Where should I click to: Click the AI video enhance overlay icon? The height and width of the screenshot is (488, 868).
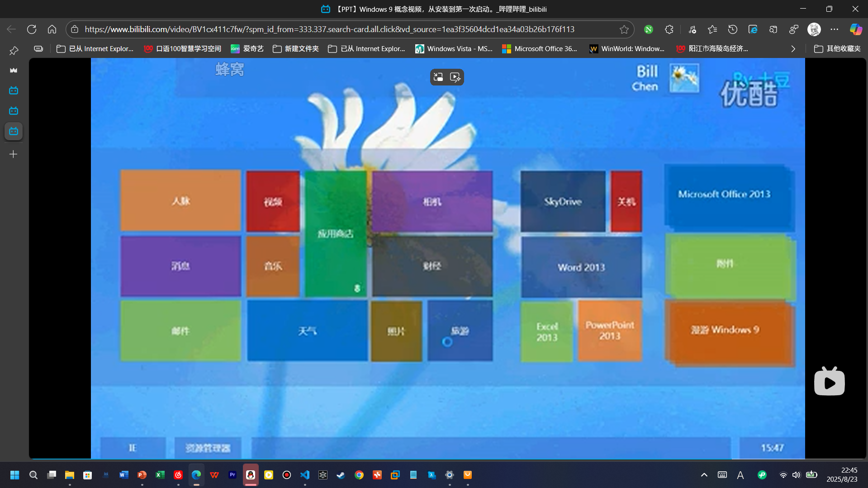tap(455, 77)
